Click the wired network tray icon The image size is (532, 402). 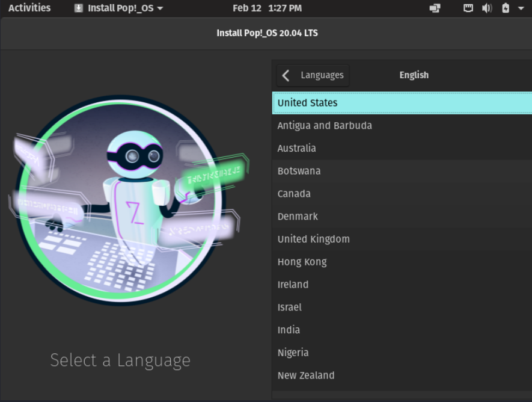click(468, 8)
